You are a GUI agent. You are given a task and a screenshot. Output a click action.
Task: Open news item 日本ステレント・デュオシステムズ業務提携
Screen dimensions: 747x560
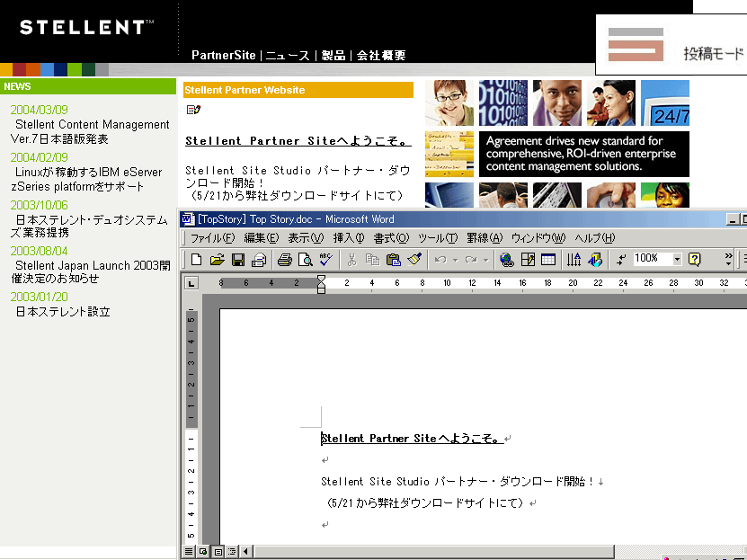coord(90,227)
